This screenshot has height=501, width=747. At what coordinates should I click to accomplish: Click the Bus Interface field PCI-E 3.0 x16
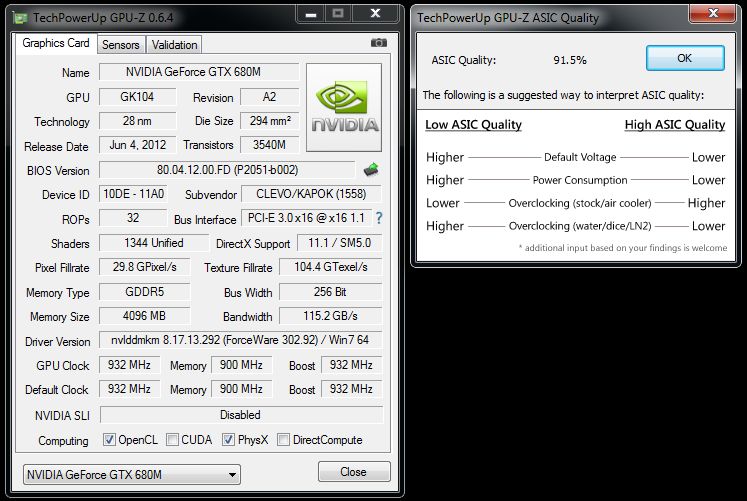[x=306, y=218]
